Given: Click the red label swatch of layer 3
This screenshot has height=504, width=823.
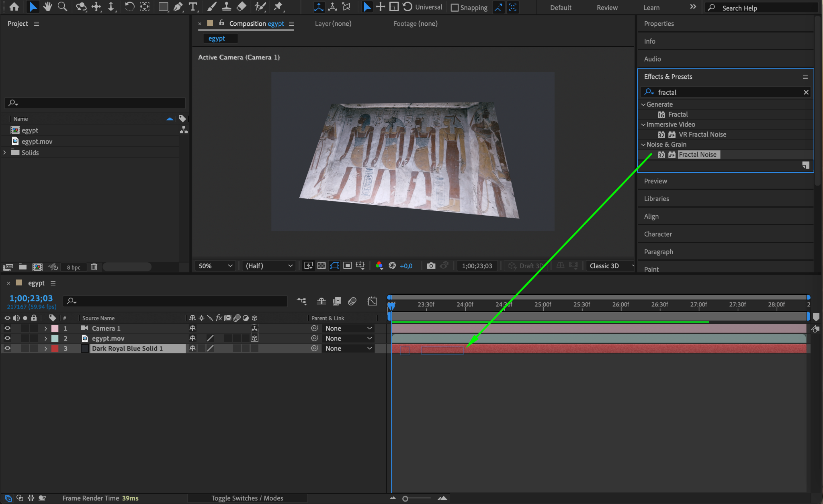Looking at the screenshot, I should [x=55, y=349].
